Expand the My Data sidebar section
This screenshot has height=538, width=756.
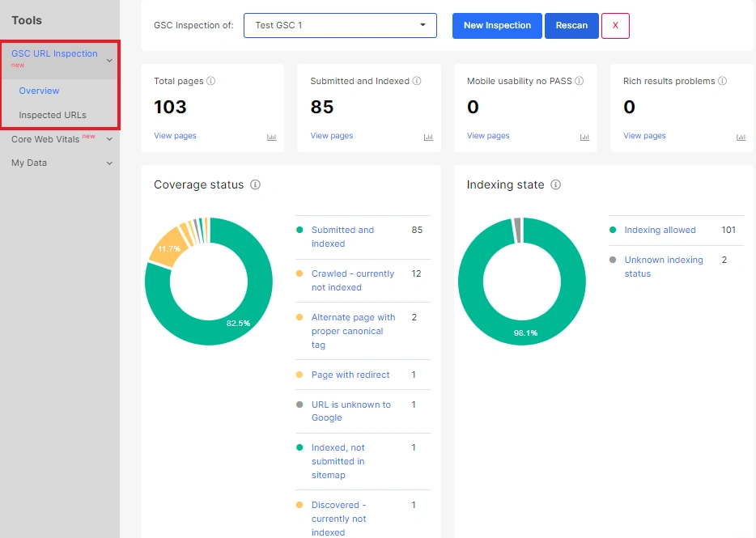click(x=109, y=163)
